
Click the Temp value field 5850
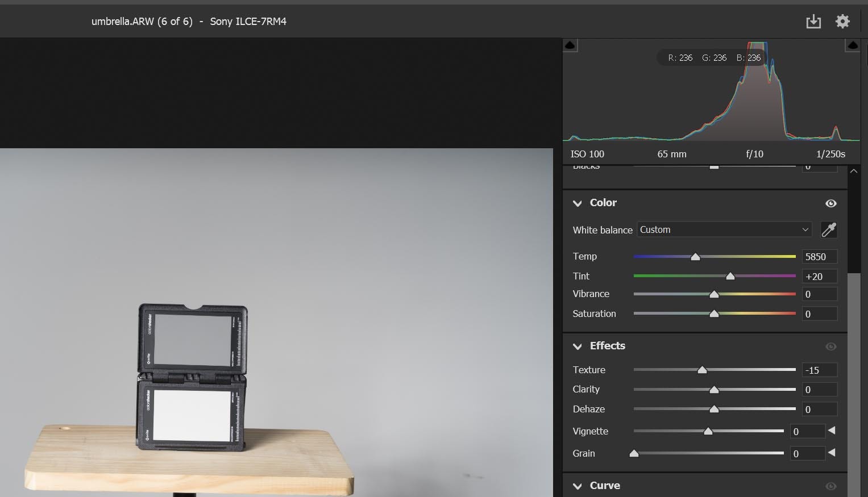[819, 257]
